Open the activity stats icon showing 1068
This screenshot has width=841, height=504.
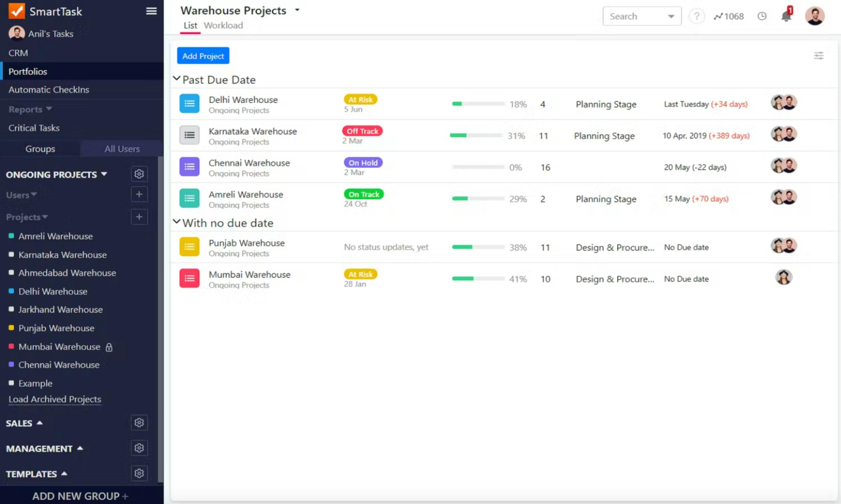728,16
